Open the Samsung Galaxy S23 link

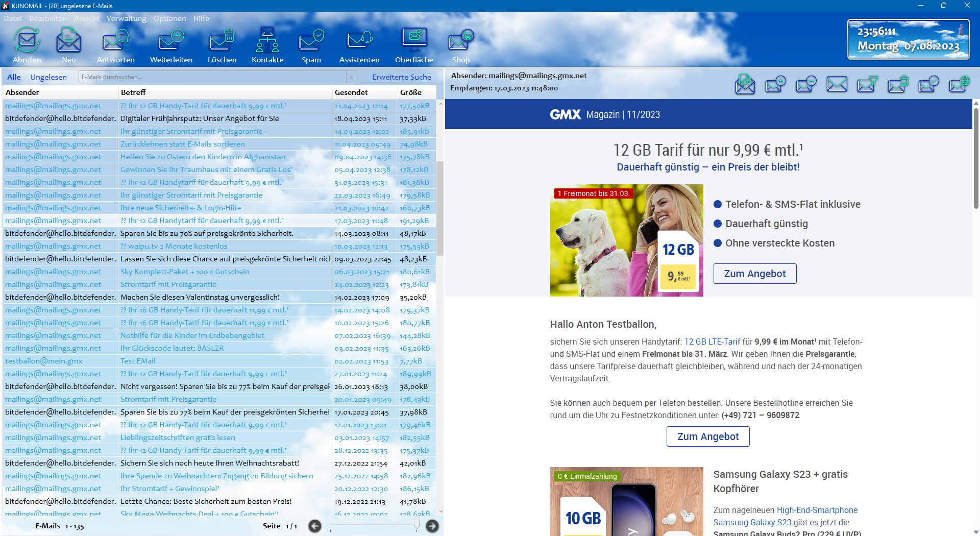click(752, 522)
